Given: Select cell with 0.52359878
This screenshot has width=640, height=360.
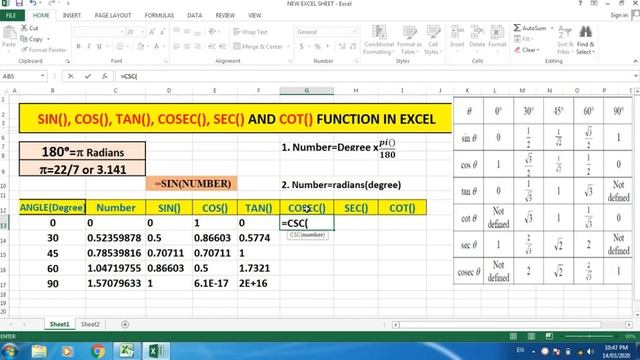Looking at the screenshot, I should (115, 238).
